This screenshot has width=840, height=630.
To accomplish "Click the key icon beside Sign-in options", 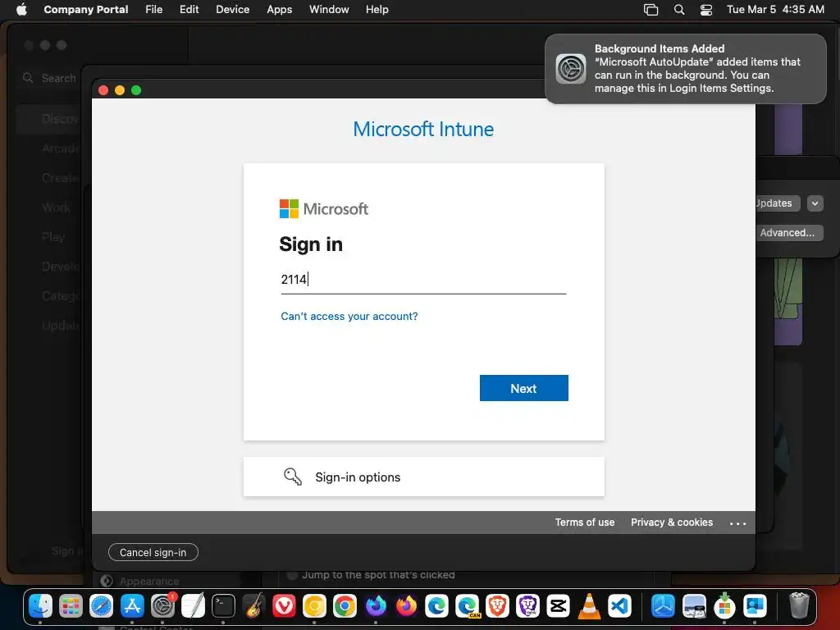I will click(x=293, y=477).
